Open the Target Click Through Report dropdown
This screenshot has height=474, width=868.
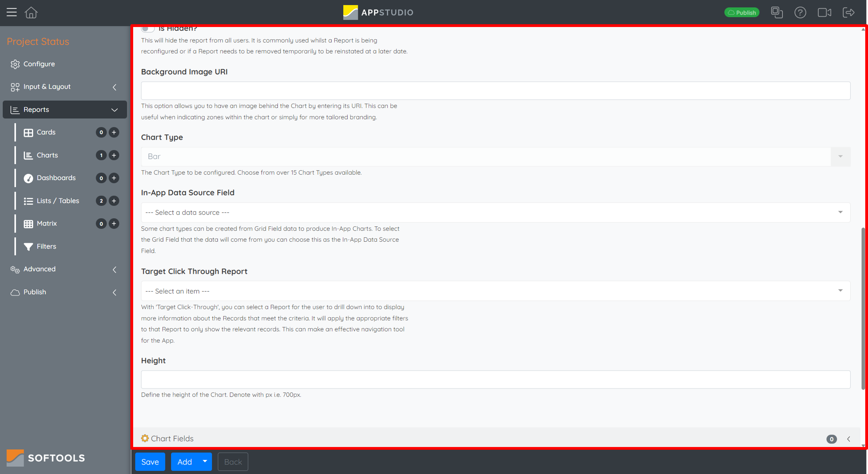tap(495, 291)
